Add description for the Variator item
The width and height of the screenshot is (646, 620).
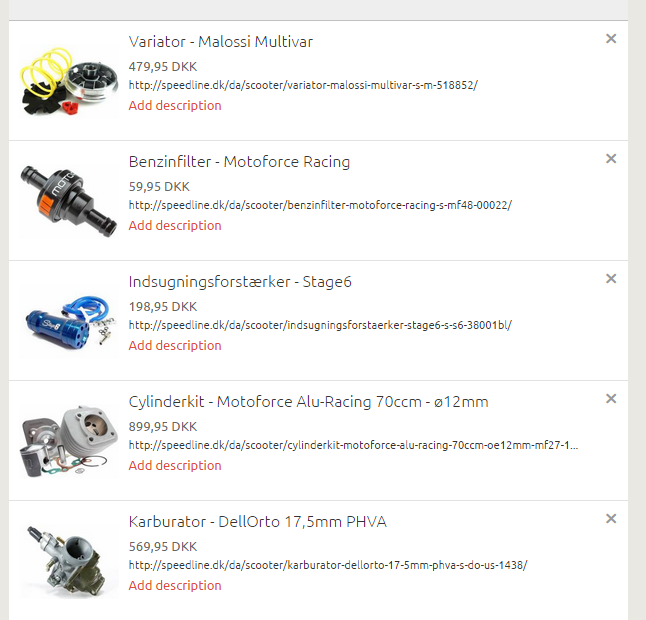[175, 105]
